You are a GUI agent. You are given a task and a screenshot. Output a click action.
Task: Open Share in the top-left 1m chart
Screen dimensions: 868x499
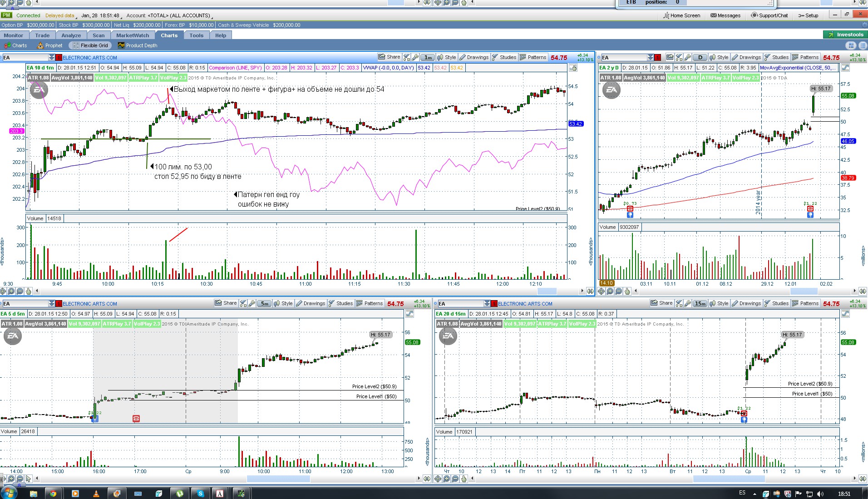point(390,57)
